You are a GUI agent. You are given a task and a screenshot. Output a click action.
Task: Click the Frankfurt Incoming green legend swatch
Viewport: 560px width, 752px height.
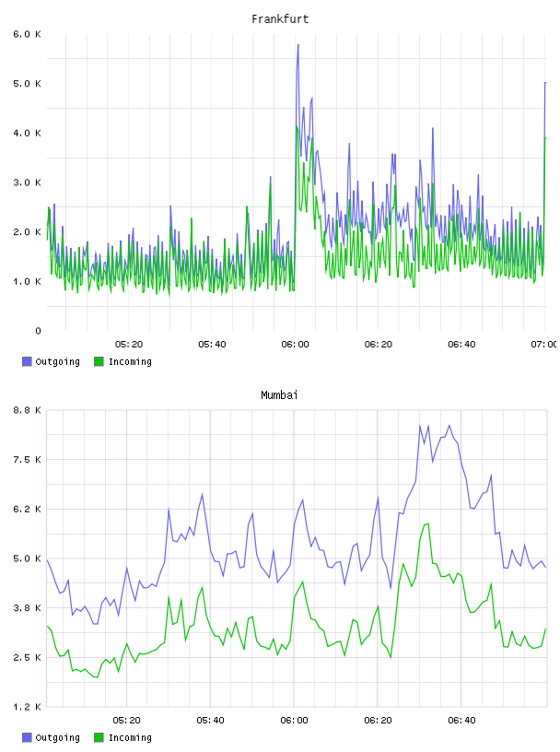click(x=99, y=361)
